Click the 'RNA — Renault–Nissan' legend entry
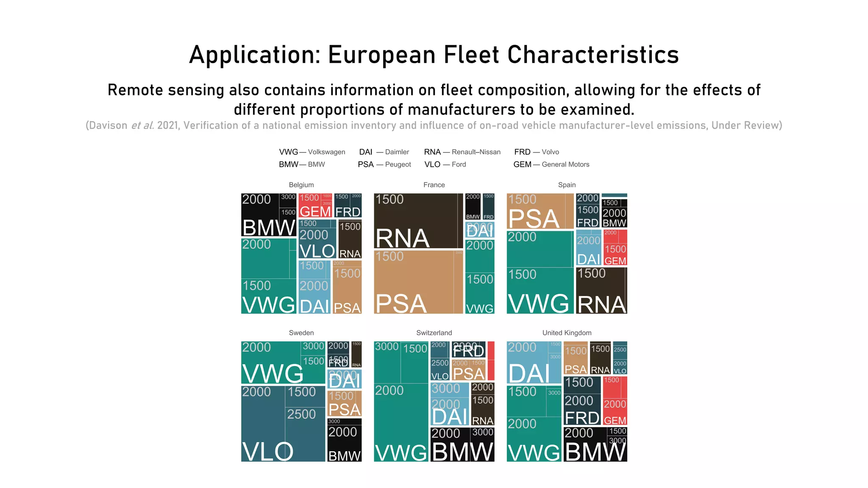Image resolution: width=868 pixels, height=488 pixels. (462, 152)
